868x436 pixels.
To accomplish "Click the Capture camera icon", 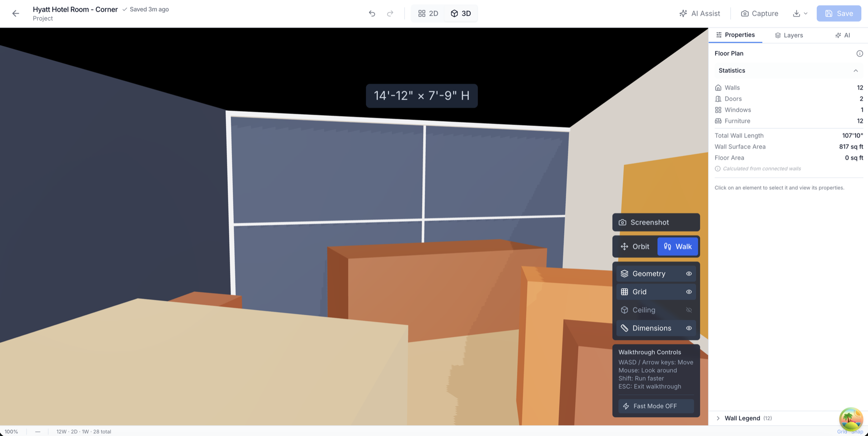I will click(745, 13).
